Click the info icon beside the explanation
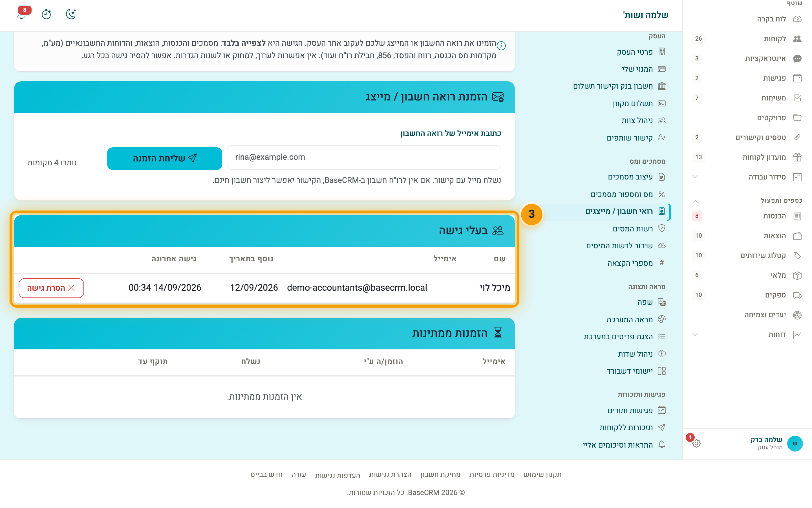Image resolution: width=812 pixels, height=508 pixels. pos(501,45)
